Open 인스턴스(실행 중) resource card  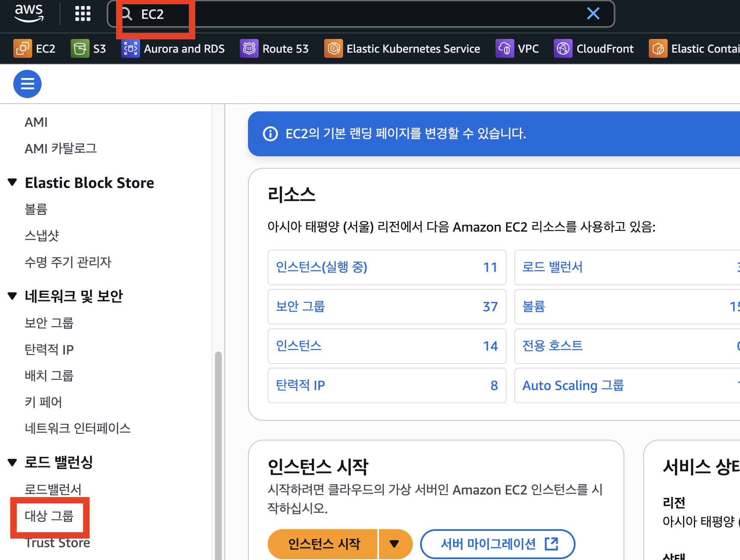[387, 267]
